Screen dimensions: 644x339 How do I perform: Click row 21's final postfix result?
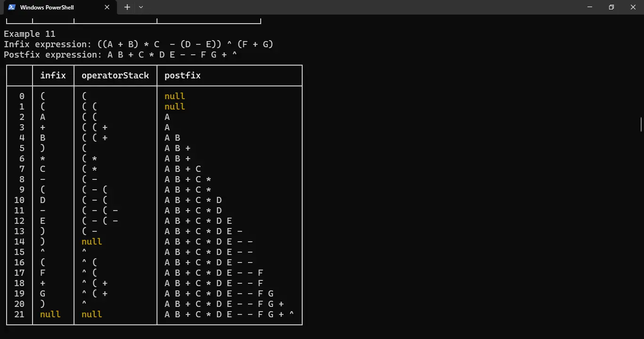pos(228,314)
